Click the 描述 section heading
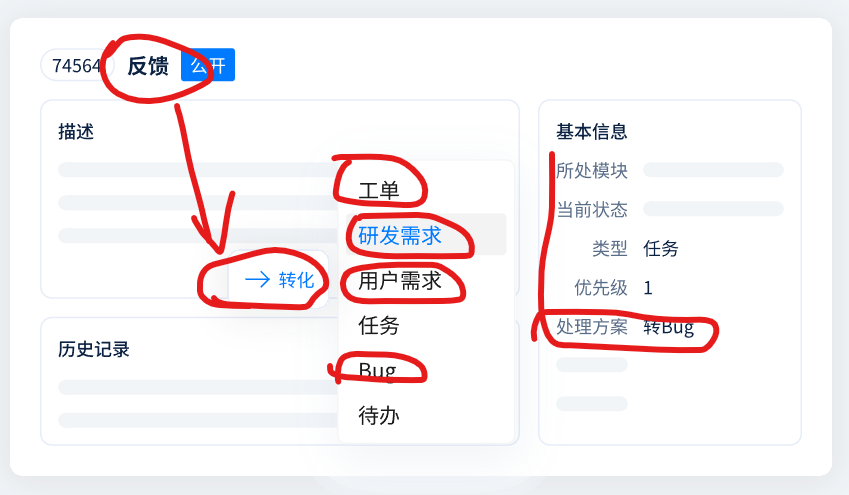Image resolution: width=849 pixels, height=495 pixels. point(76,131)
